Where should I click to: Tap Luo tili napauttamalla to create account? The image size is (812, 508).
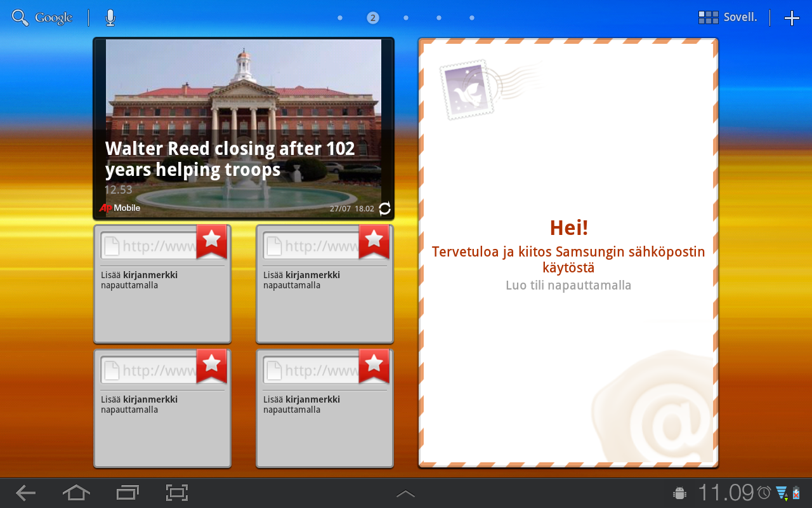tap(568, 285)
